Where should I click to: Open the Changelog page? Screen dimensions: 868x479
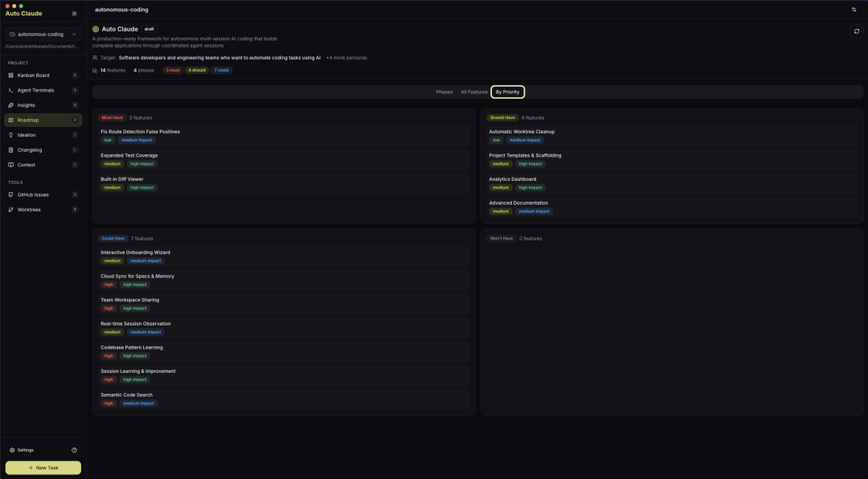[43, 150]
